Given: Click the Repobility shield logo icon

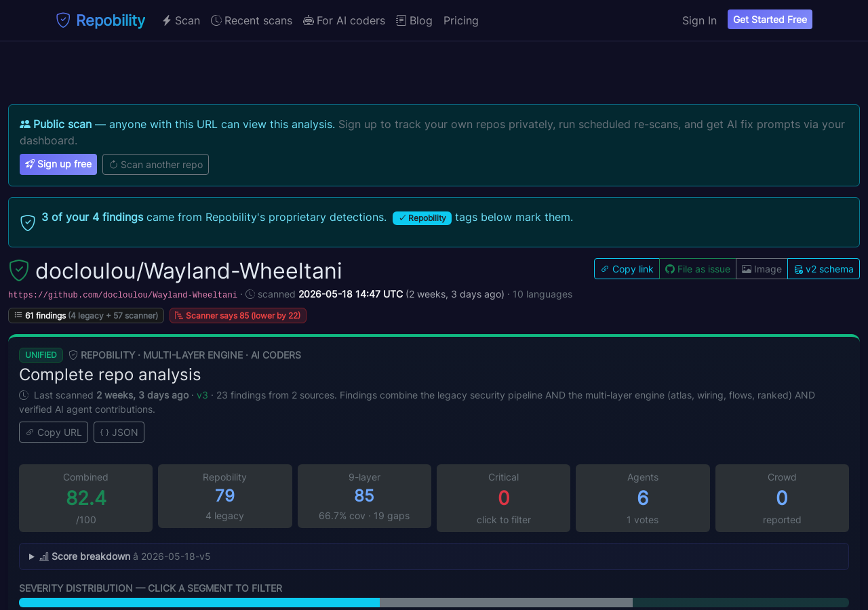Looking at the screenshot, I should 63,20.
